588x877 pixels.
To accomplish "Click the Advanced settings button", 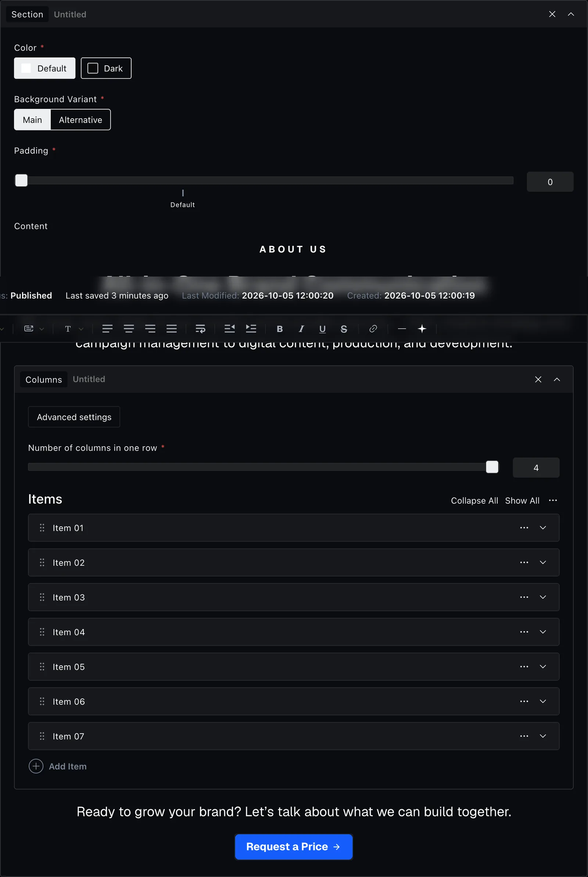I will click(x=74, y=417).
